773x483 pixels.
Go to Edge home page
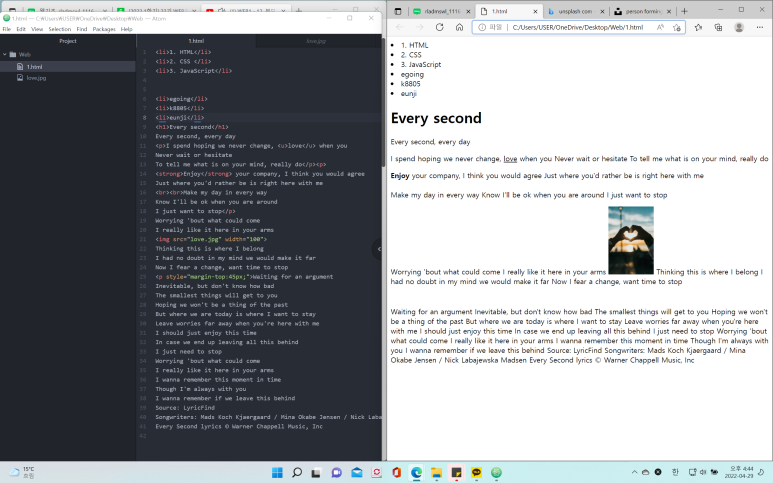coord(459,27)
